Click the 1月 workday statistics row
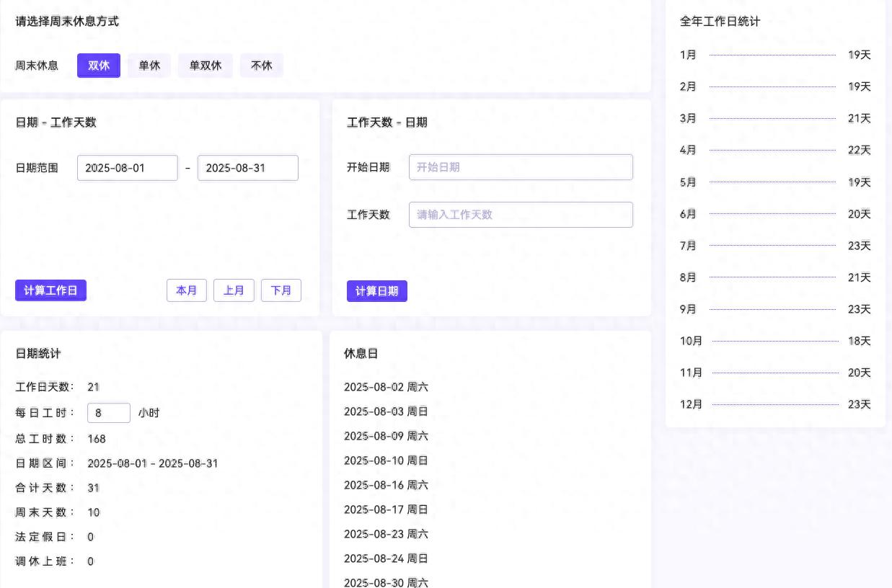This screenshot has height=588, width=892. (x=774, y=55)
